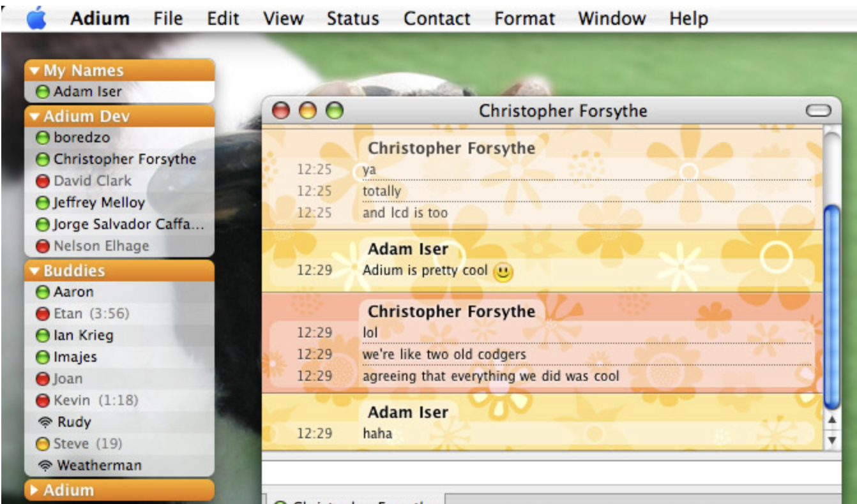Toggle the chat window toolbar pill button
The width and height of the screenshot is (857, 504).
coord(819,111)
